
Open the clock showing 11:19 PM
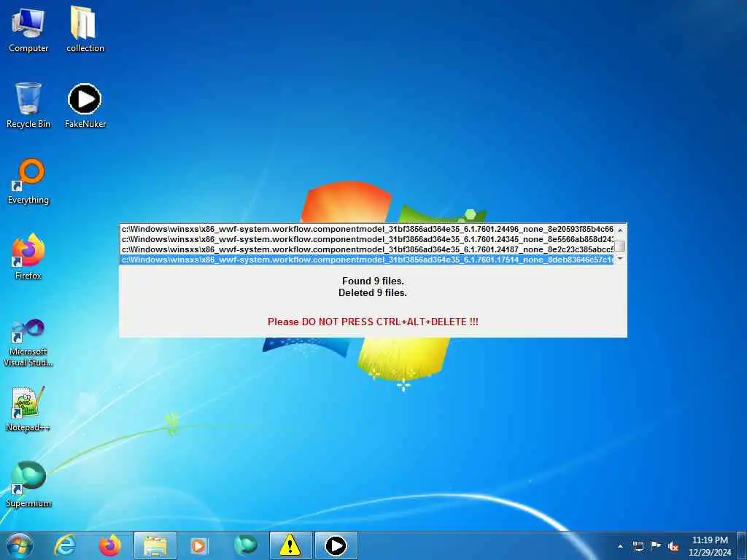tap(710, 546)
